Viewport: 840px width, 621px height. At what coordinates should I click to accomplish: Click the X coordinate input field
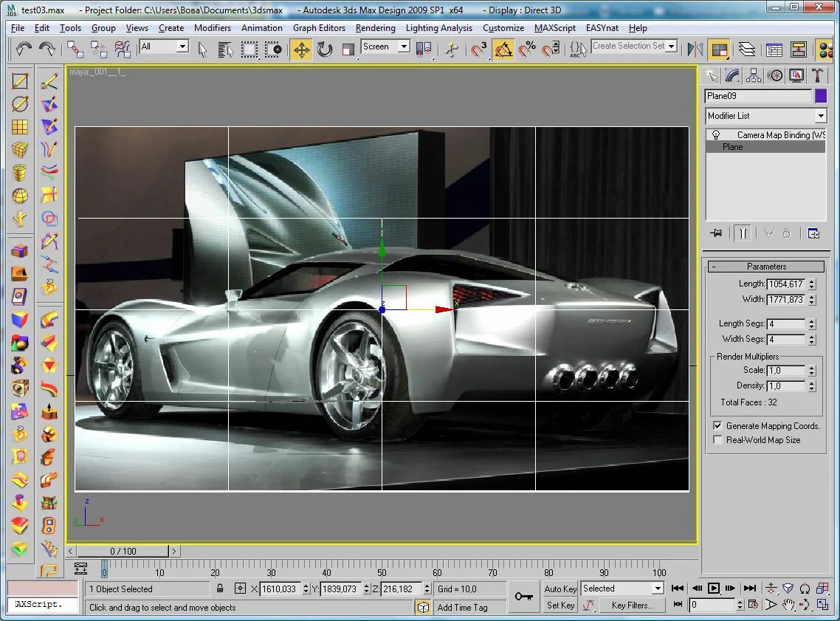[x=280, y=589]
